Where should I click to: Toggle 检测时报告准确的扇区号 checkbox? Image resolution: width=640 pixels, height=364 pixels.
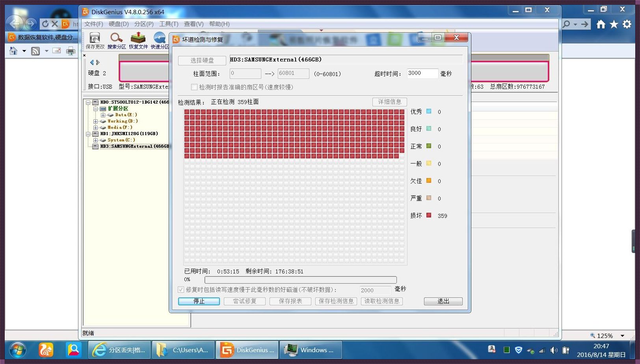click(194, 87)
